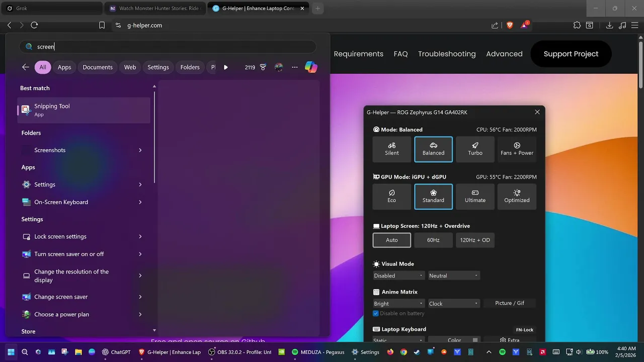Switch GPU mode to Eco
This screenshot has height=362, width=644.
click(391, 197)
